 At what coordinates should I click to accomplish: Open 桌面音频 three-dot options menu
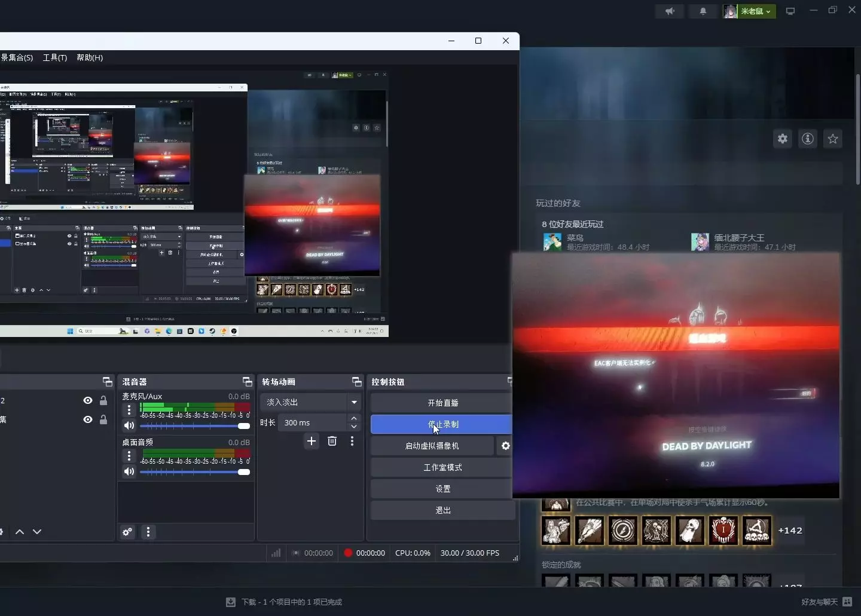pos(129,455)
